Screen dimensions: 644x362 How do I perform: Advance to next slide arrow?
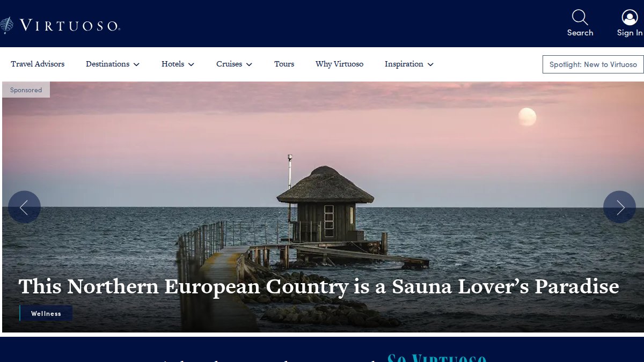619,207
